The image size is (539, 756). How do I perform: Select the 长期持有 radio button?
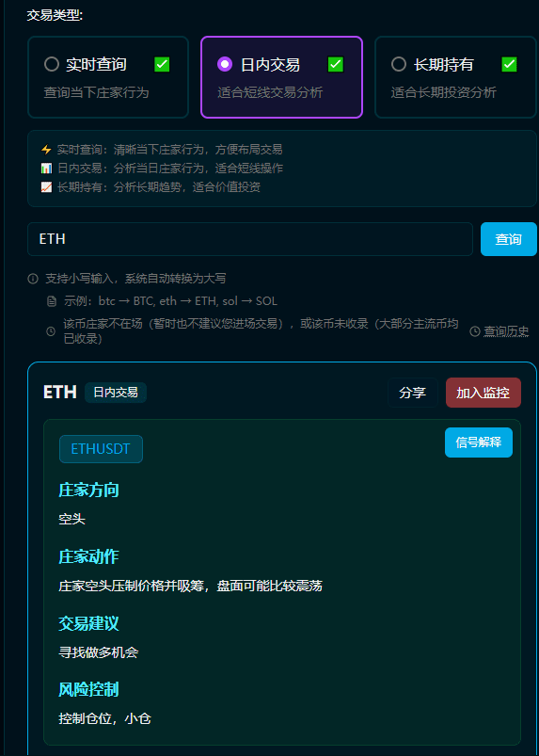398,64
